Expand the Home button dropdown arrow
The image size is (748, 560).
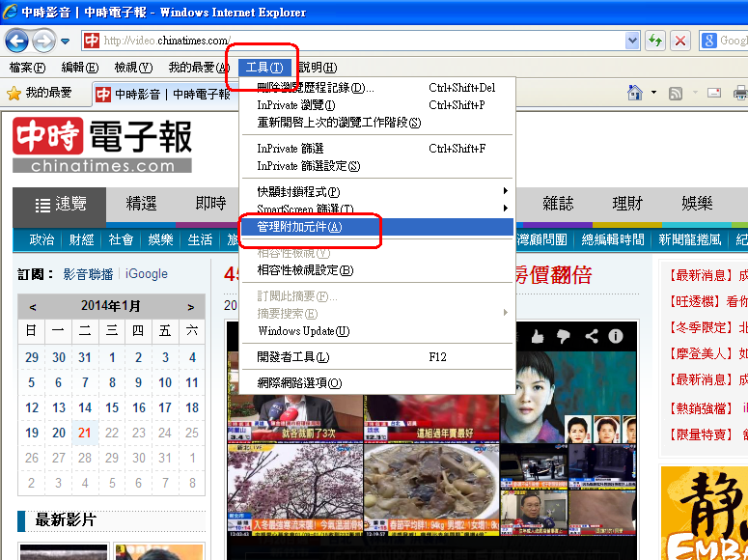[653, 92]
